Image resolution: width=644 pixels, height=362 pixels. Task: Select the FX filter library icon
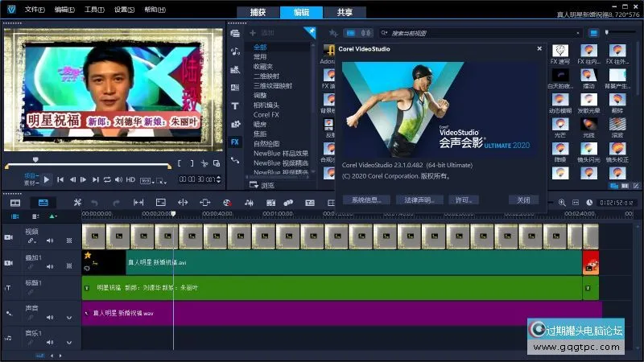pos(235,142)
